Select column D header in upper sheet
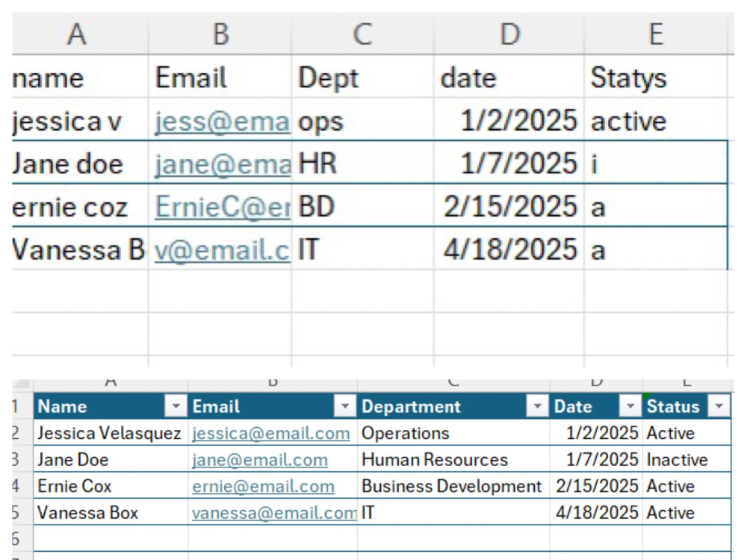The height and width of the screenshot is (560, 747). click(509, 34)
